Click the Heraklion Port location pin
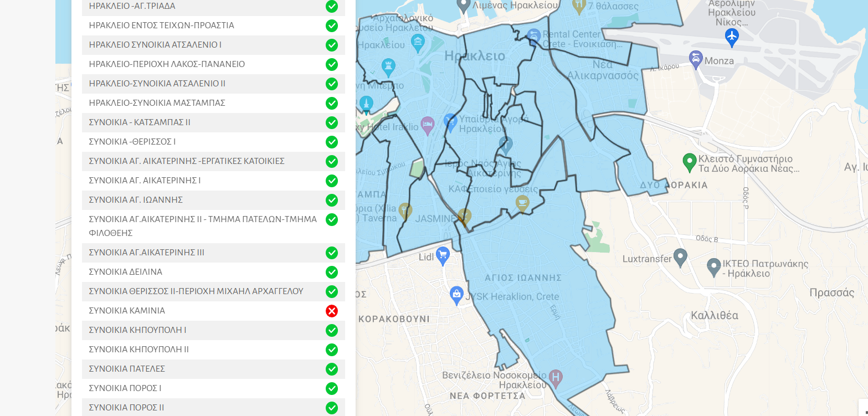 click(x=463, y=5)
